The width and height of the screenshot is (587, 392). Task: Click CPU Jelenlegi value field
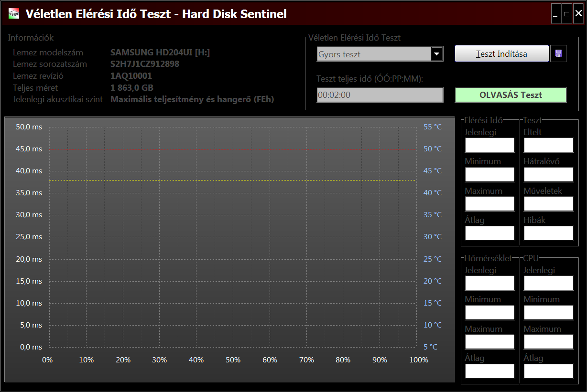click(549, 283)
